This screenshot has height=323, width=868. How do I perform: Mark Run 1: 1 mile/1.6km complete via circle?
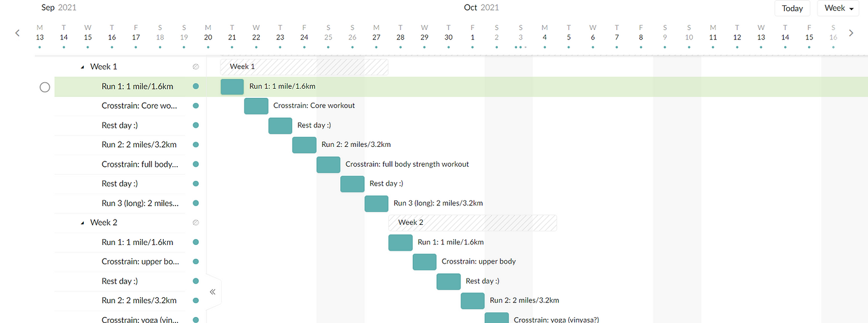(x=45, y=87)
